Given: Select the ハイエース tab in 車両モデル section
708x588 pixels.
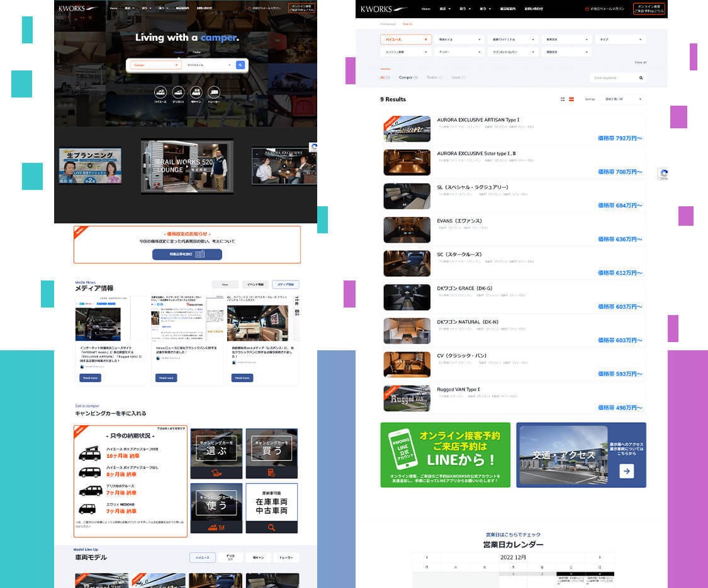Looking at the screenshot, I should pyautogui.click(x=202, y=558).
